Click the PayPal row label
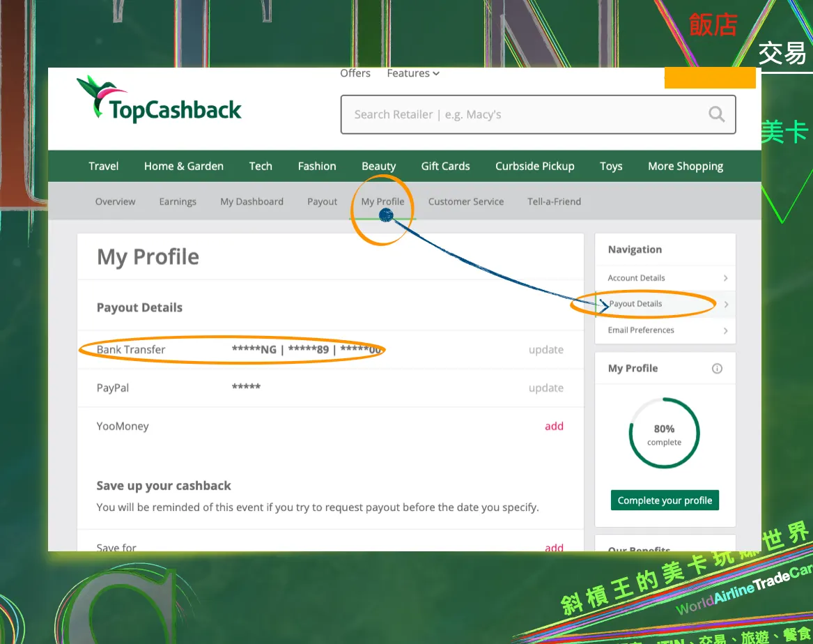The height and width of the screenshot is (644, 813). 113,388
